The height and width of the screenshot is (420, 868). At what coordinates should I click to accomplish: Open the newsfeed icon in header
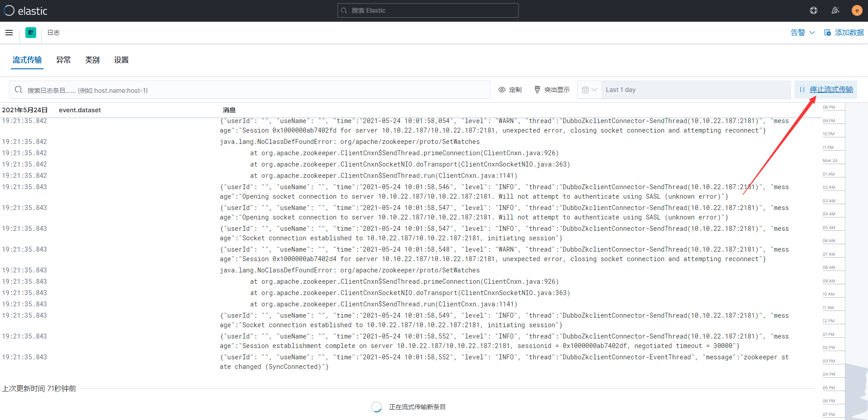(x=835, y=10)
